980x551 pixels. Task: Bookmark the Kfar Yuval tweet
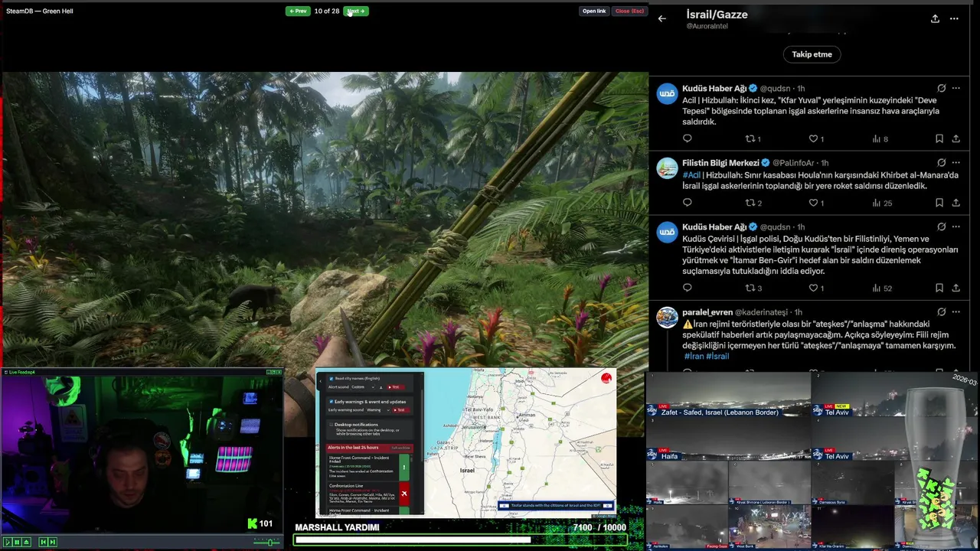[939, 139]
